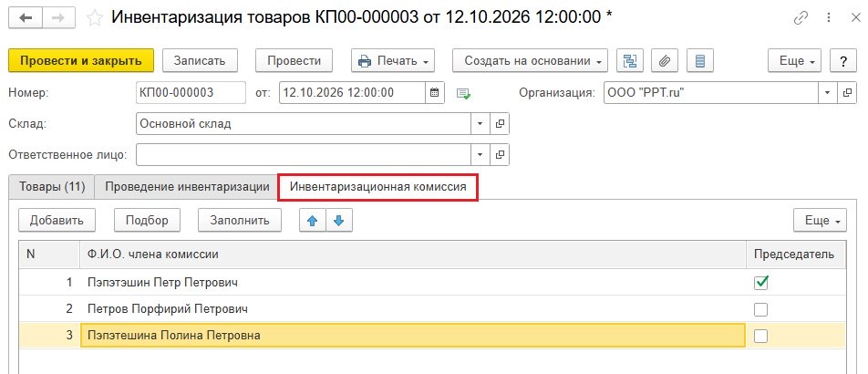Open document structure/related documents icon

(629, 61)
